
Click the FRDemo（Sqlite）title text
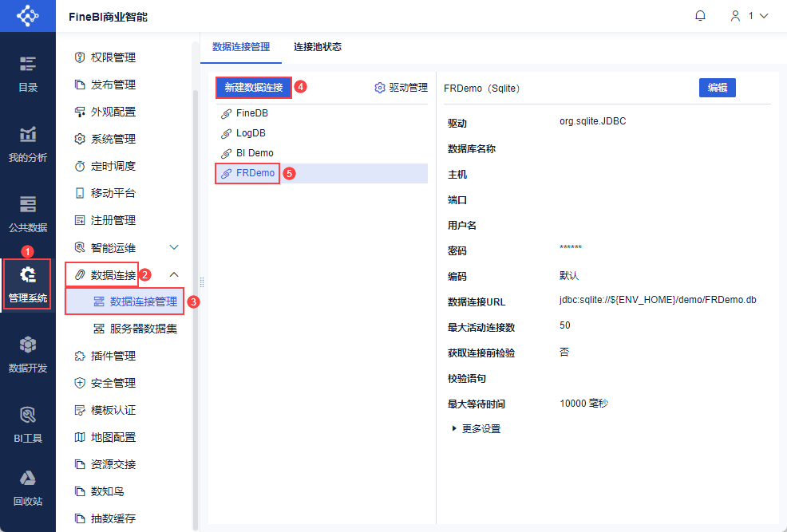click(x=484, y=89)
